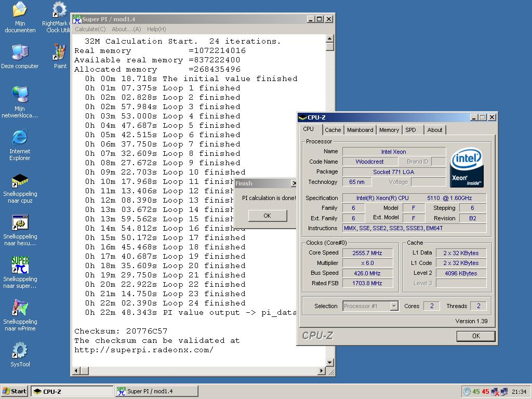The image size is (532, 399).
Task: Click the leftmost round system tray icon
Action: (467, 392)
